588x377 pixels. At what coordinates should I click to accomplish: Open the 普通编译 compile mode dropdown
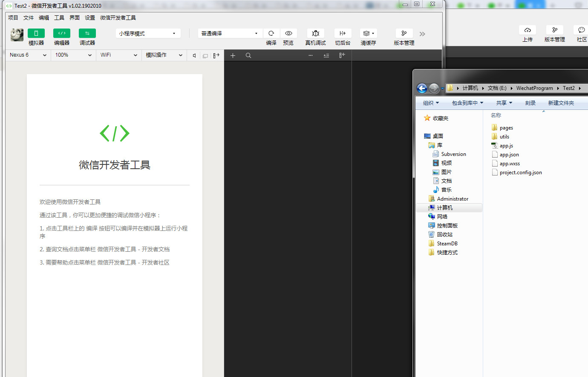pos(230,33)
